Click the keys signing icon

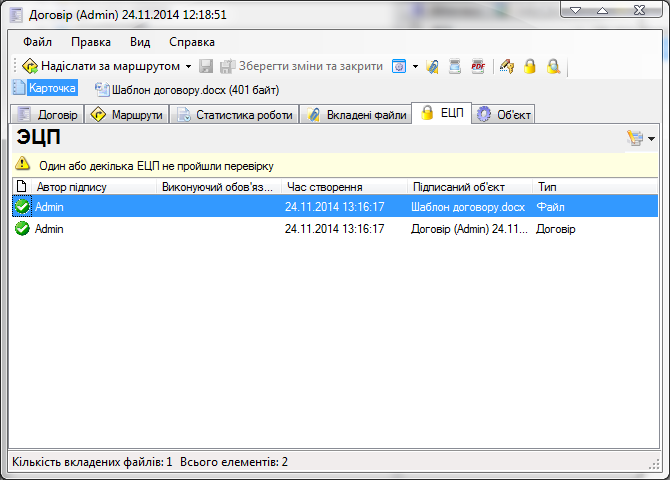[507, 66]
